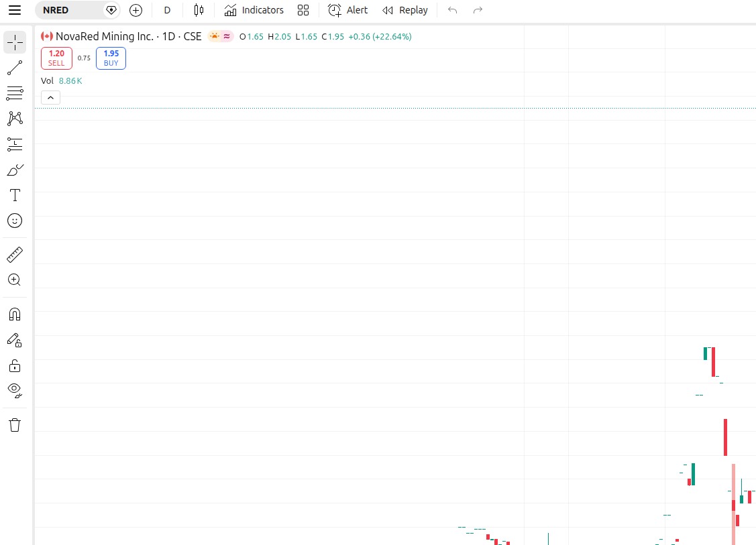
Task: Open the main hamburger menu
Action: (x=14, y=10)
